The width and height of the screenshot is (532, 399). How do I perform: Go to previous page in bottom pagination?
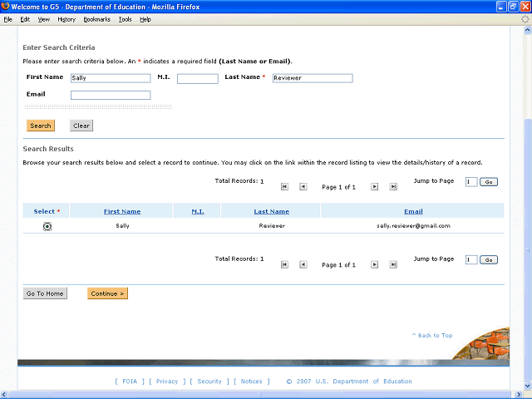coord(303,264)
